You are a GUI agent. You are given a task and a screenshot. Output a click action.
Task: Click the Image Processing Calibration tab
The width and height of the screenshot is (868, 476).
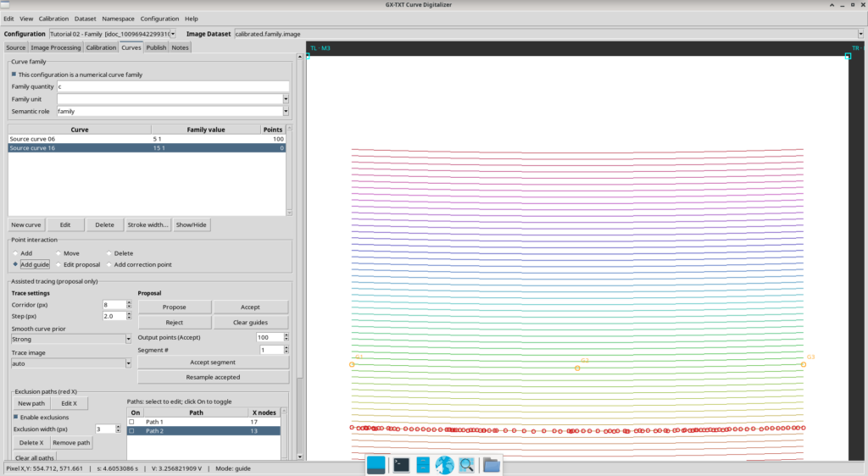pyautogui.click(x=101, y=47)
